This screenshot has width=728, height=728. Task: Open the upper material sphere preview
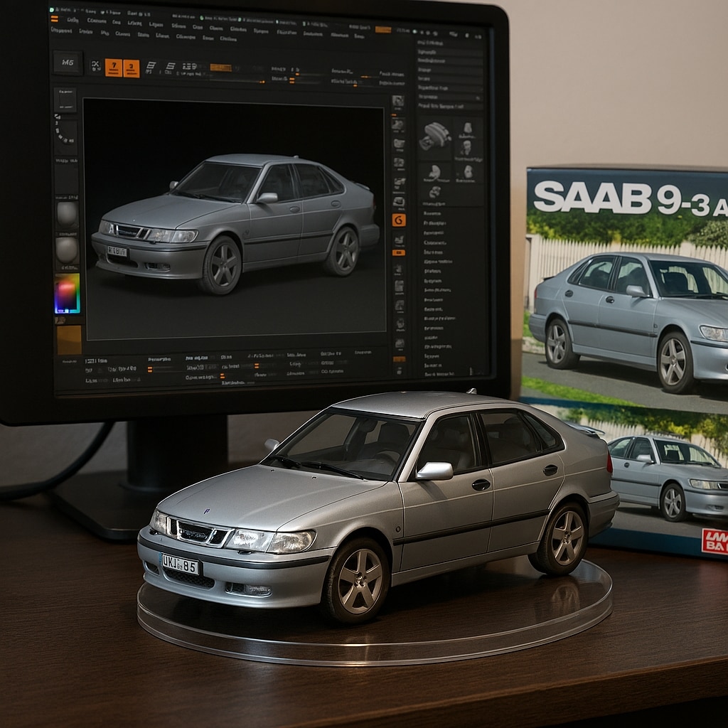pos(67,213)
